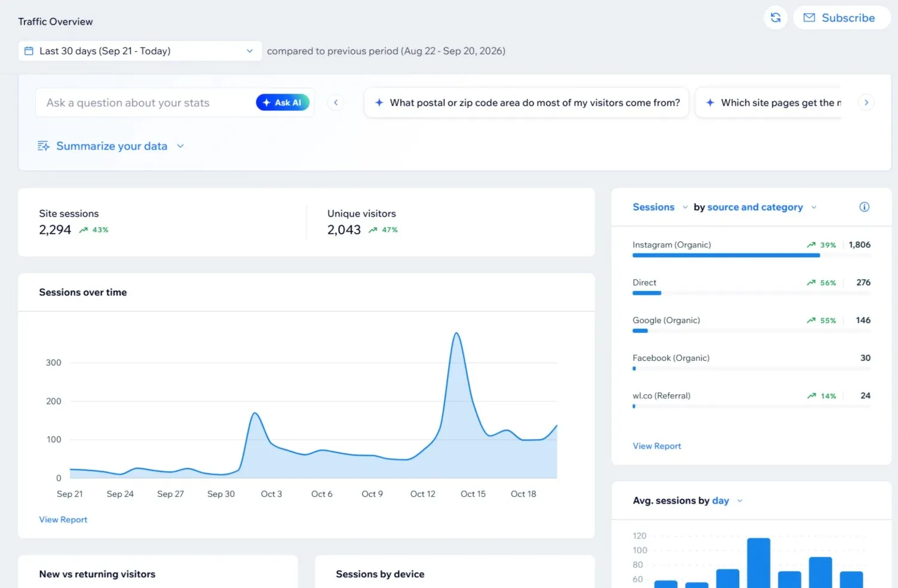Click the New vs returning visitors heading
Viewport: 898px width, 588px height.
tap(97, 574)
